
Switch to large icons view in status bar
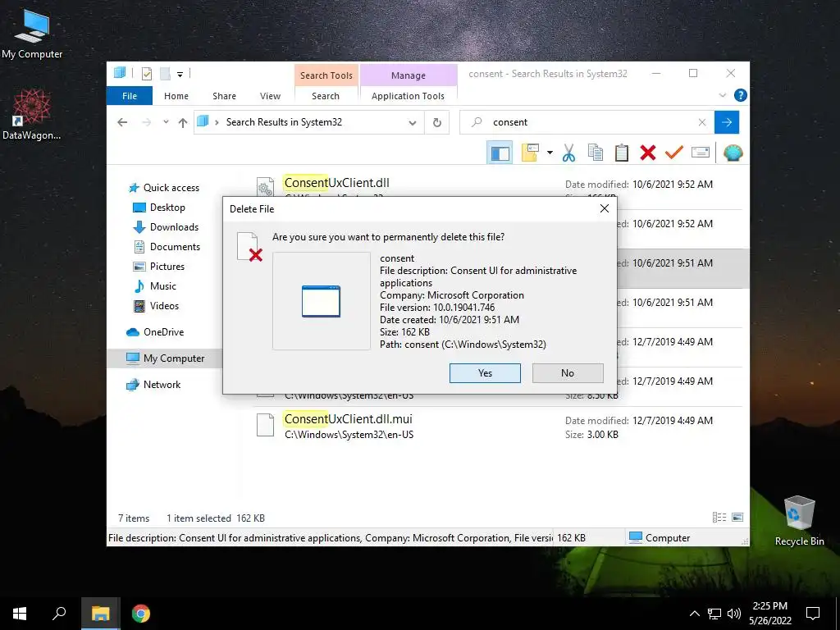point(737,517)
